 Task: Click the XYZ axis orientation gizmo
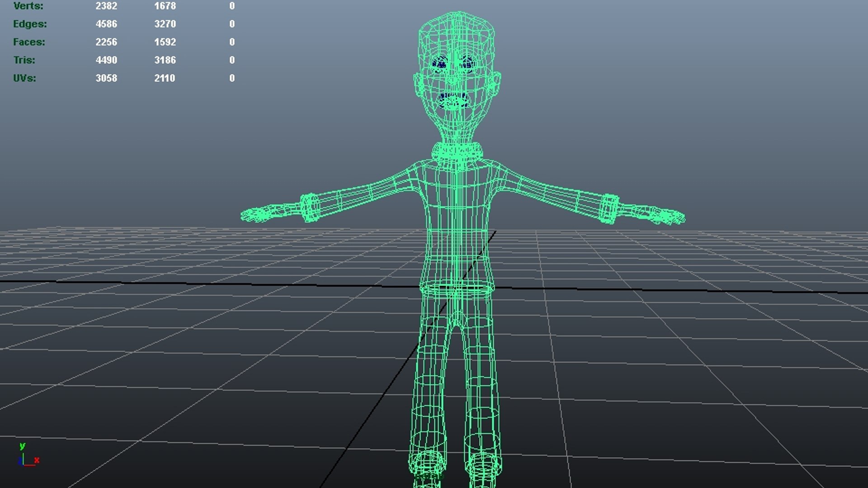click(x=28, y=455)
